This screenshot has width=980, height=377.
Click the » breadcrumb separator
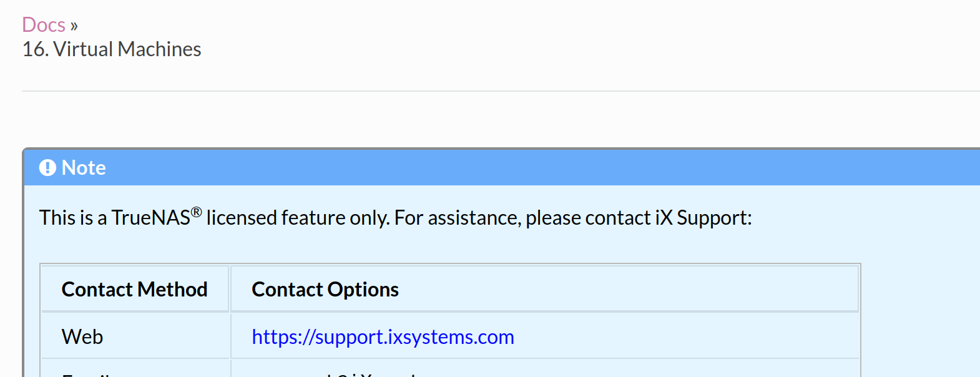[x=74, y=26]
